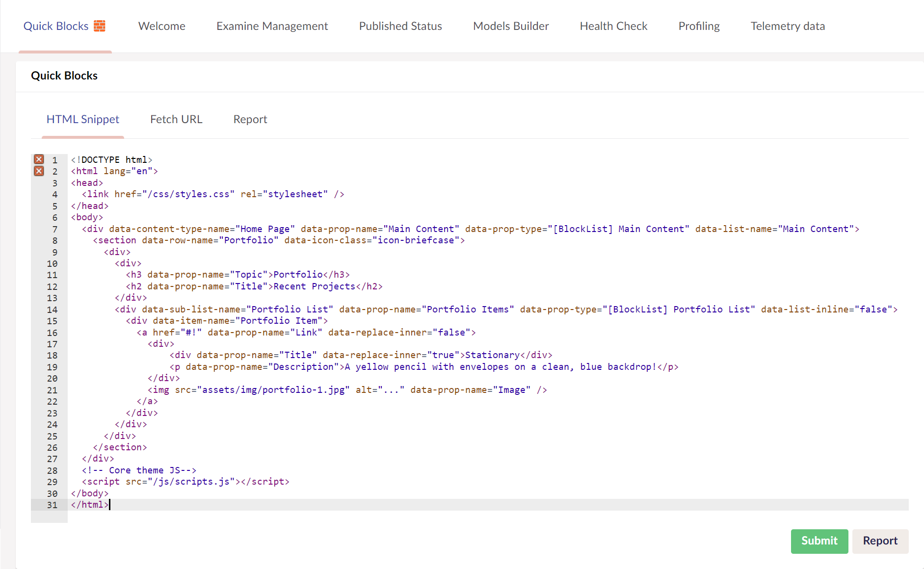Open the Published Status tab
The image size is (924, 569).
(400, 26)
